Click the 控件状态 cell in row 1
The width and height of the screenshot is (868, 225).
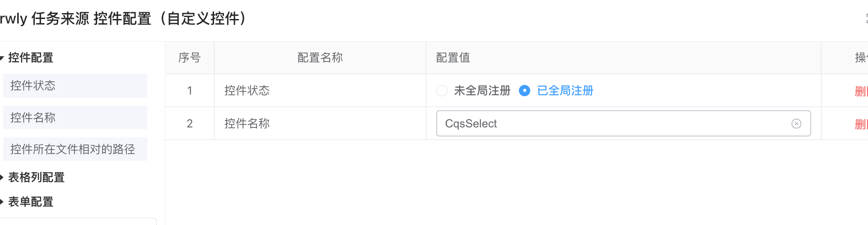pyautogui.click(x=247, y=91)
